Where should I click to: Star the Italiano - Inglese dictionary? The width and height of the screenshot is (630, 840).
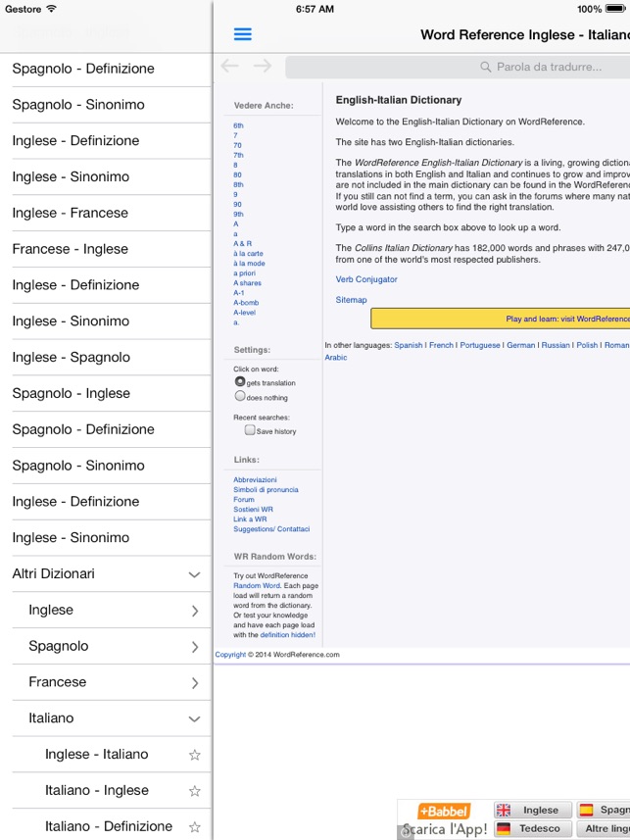[x=194, y=791]
